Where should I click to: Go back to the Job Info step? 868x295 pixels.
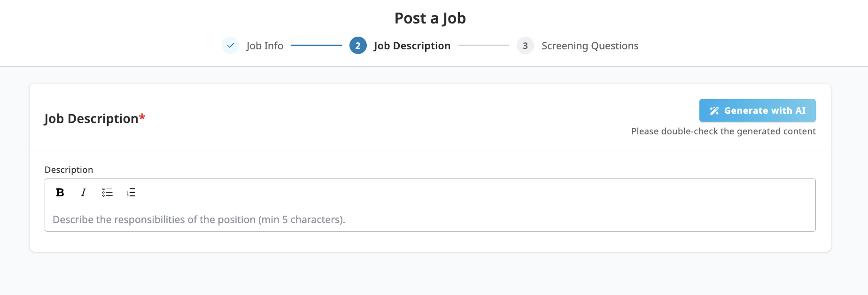tap(264, 46)
